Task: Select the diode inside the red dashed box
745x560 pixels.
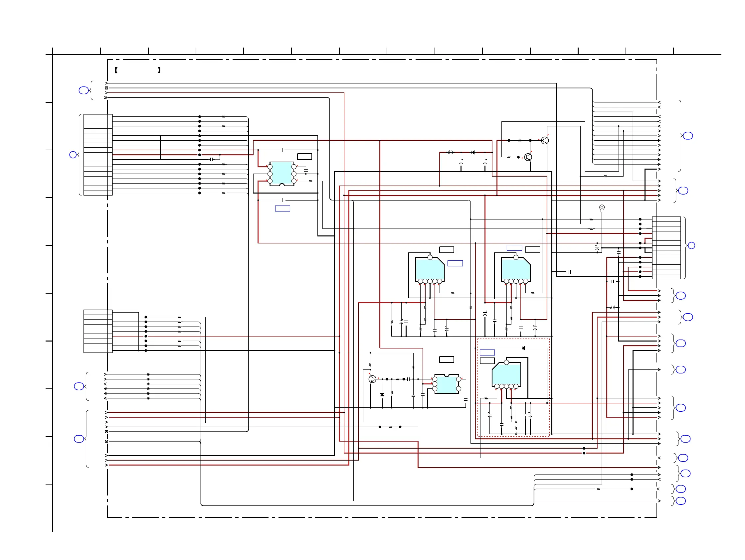Action: coord(523,348)
